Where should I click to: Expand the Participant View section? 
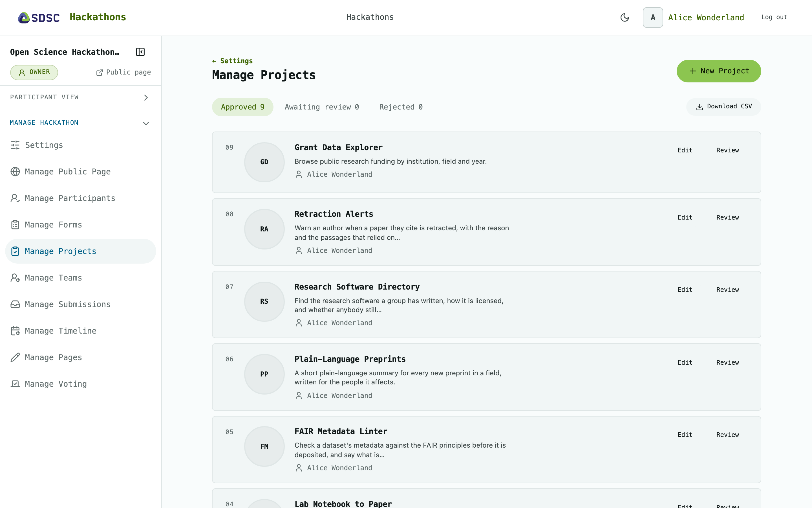[x=81, y=97]
